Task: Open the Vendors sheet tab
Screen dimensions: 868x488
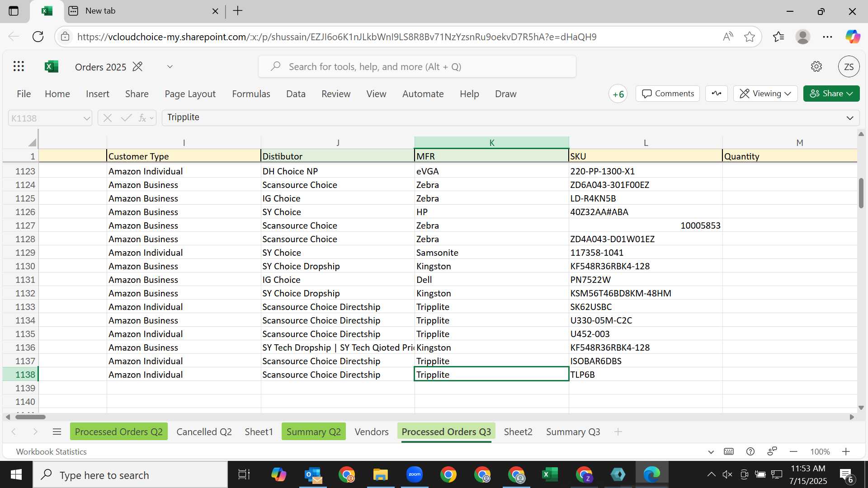Action: tap(371, 432)
